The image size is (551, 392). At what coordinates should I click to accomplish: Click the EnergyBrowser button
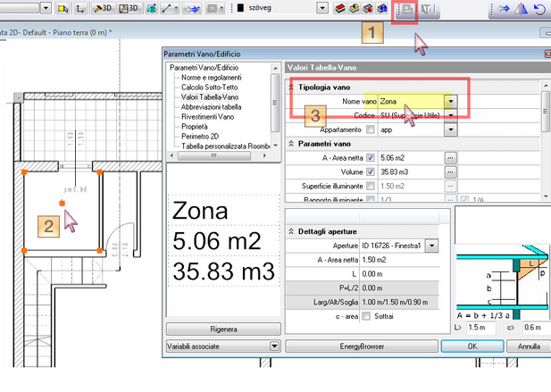click(362, 346)
